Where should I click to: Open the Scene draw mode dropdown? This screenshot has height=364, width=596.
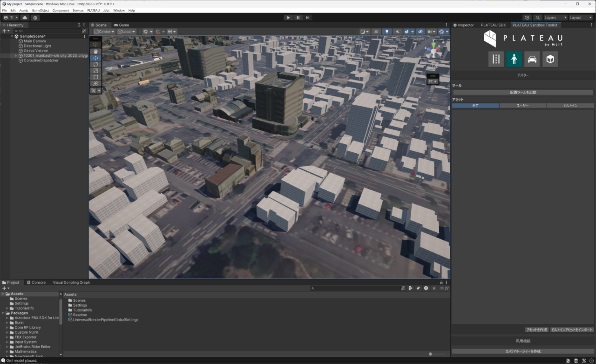pyautogui.click(x=365, y=32)
